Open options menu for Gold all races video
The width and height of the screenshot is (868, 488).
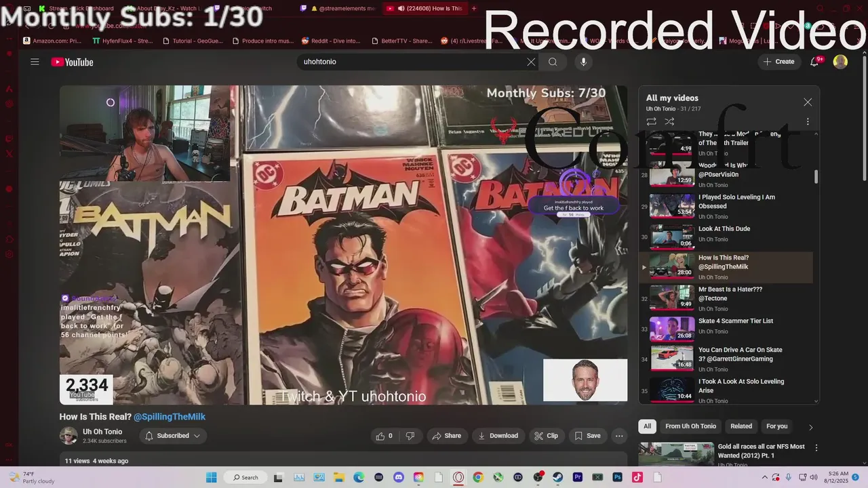point(816,448)
